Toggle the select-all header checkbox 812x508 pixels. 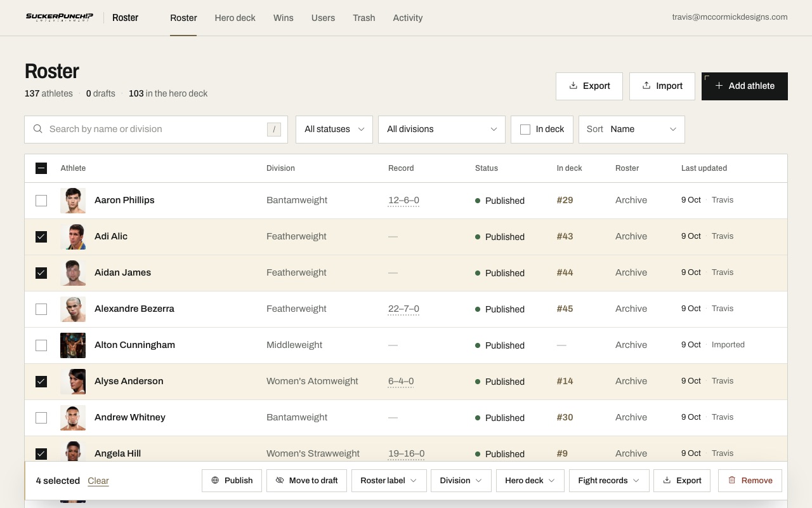click(41, 168)
